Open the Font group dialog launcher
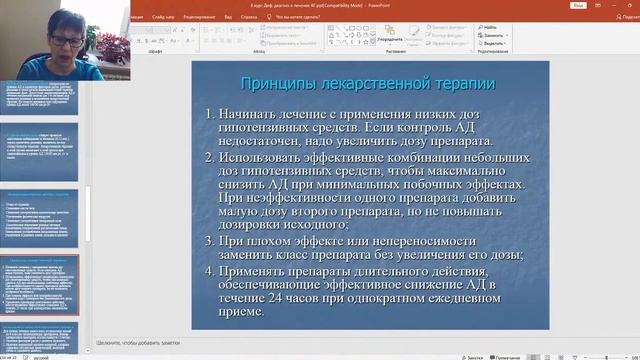 click(x=197, y=51)
